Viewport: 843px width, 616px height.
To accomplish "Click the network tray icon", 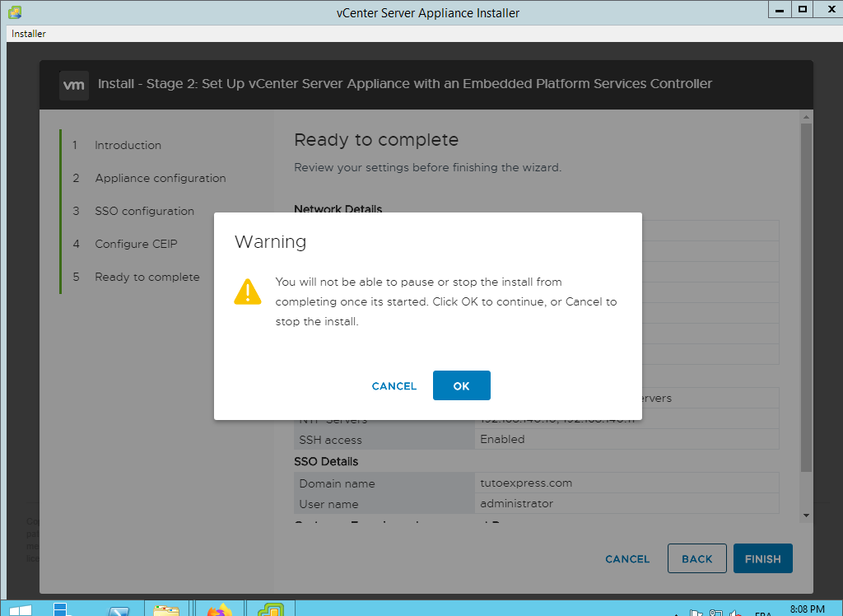I will 715,613.
